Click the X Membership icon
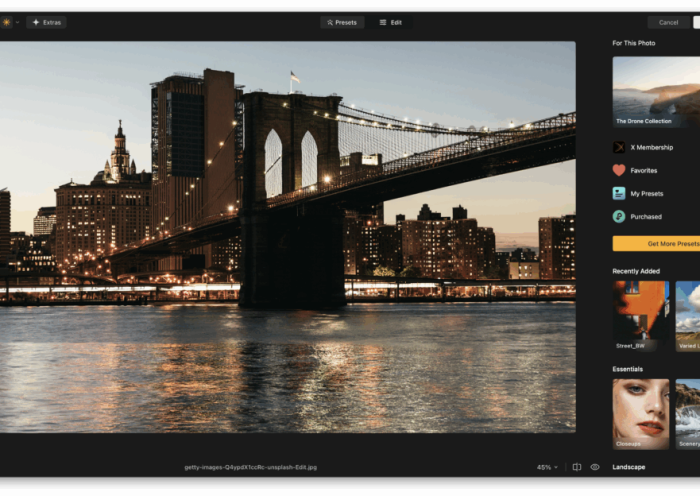Screen dimensions: 700x496 pyautogui.click(x=619, y=147)
